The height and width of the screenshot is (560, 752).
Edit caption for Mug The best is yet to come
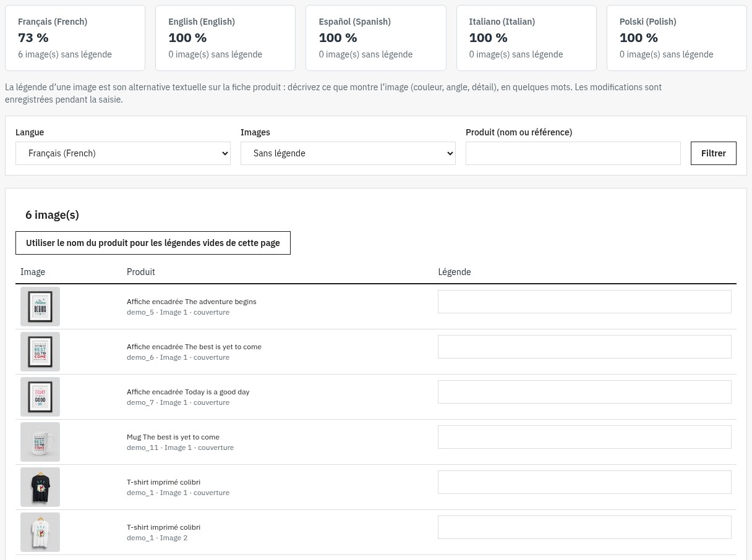coord(584,437)
